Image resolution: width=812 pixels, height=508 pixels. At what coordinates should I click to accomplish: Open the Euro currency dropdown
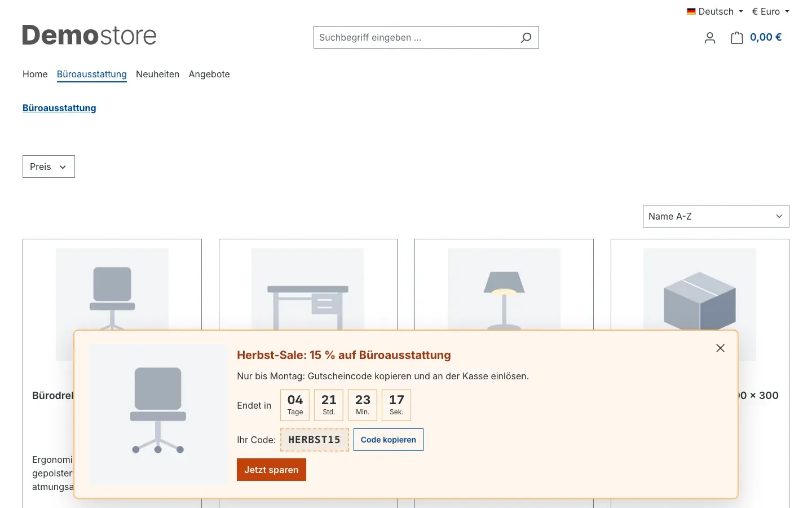coord(770,11)
